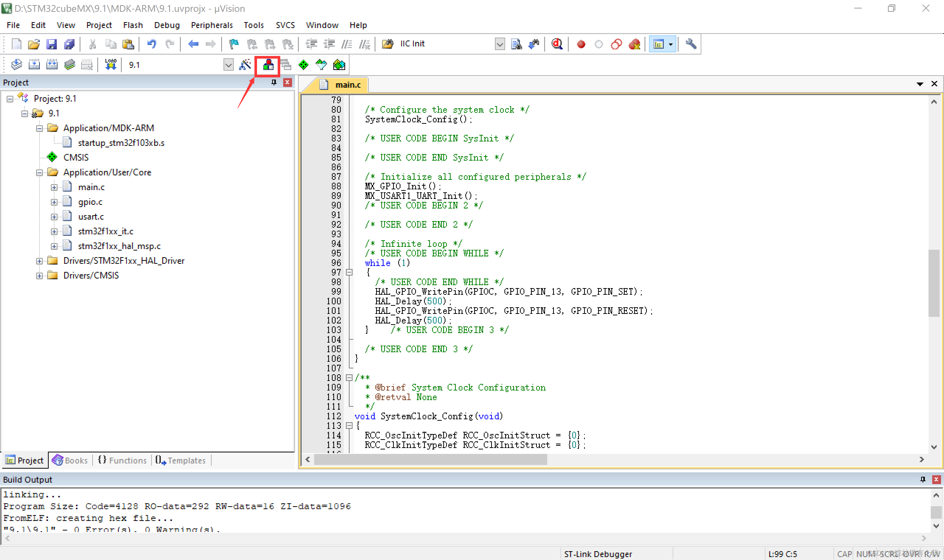944x560 pixels.
Task: Click the Download (LOAD) to flash icon
Action: pos(111,65)
